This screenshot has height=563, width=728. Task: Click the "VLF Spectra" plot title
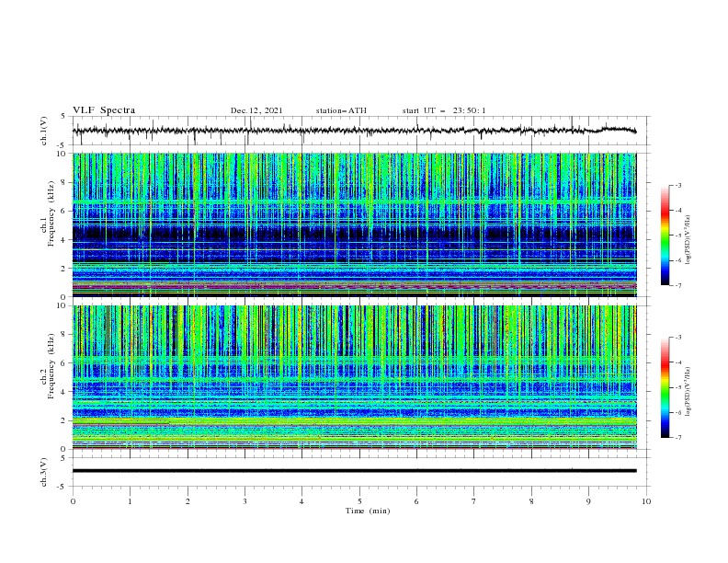[104, 110]
